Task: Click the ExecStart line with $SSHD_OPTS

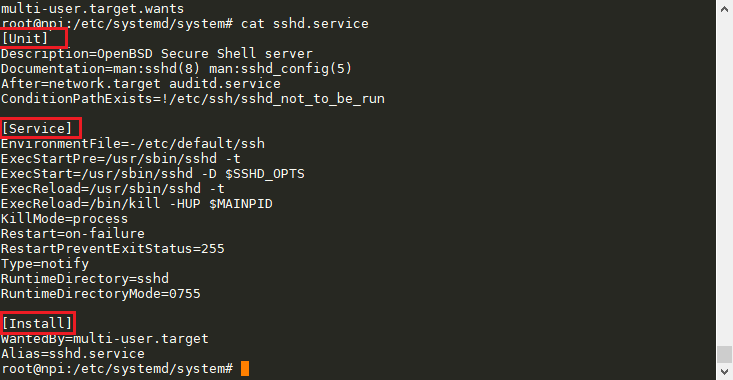Action: [152, 174]
